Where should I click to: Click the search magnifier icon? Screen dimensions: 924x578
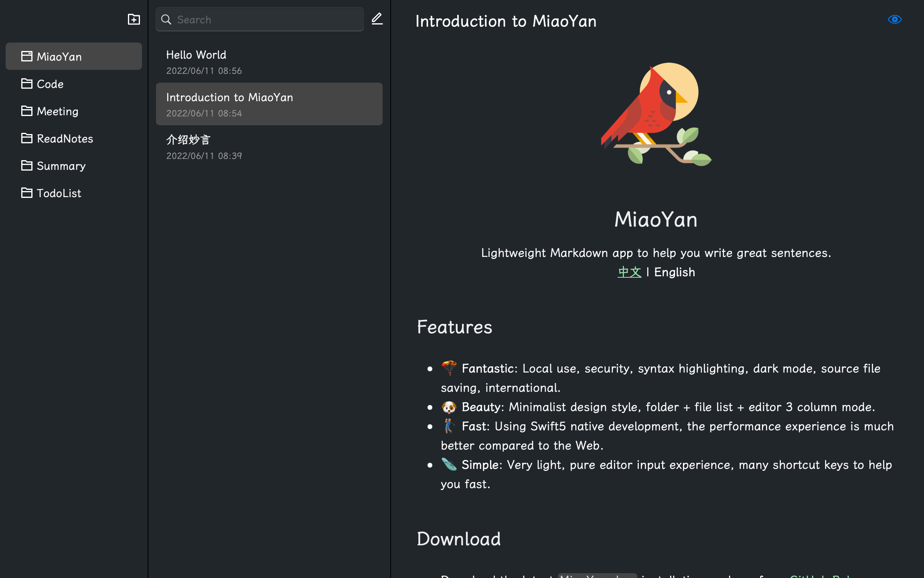(x=166, y=19)
